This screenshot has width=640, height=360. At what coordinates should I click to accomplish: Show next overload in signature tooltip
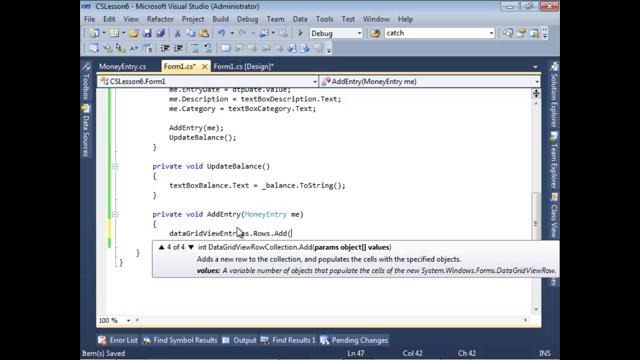click(x=191, y=247)
